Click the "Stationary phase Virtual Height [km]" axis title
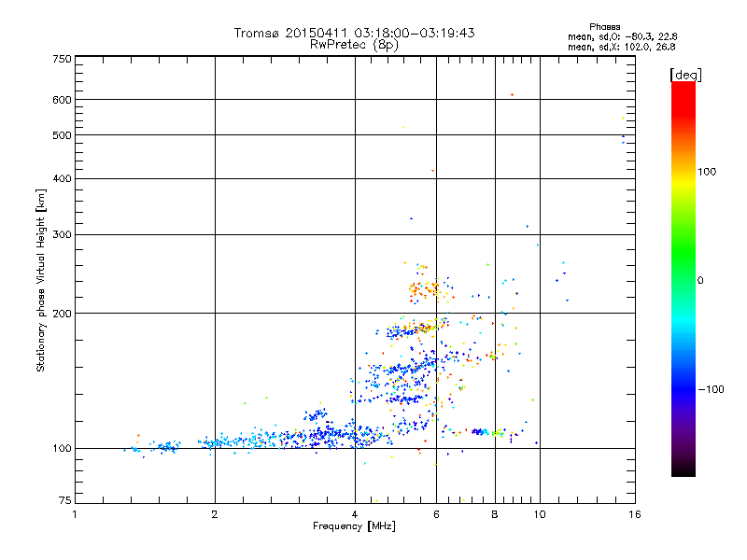Screen dimensions: 747x560 (41, 280)
